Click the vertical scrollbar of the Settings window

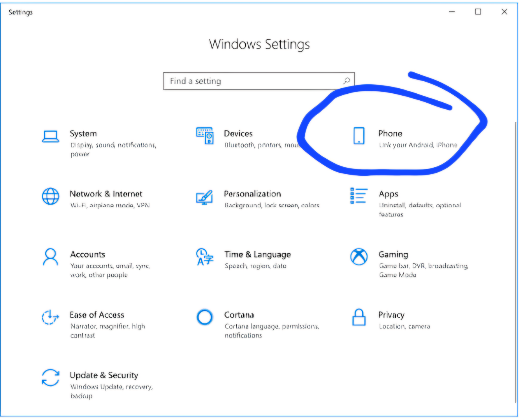pyautogui.click(x=516, y=262)
